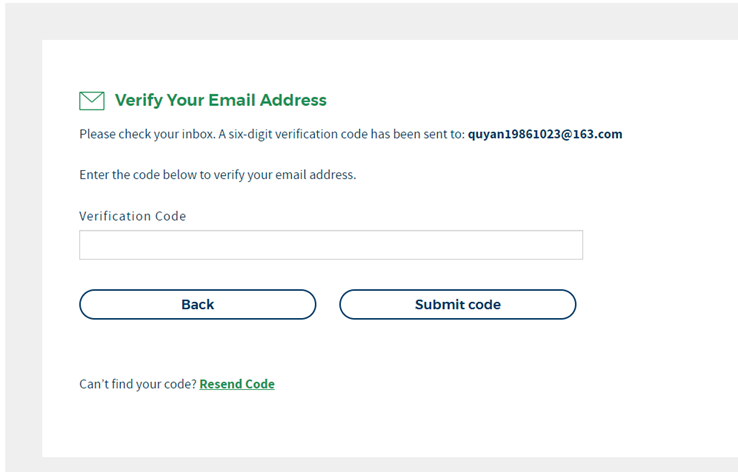Focus the Verification Code input field

point(331,245)
